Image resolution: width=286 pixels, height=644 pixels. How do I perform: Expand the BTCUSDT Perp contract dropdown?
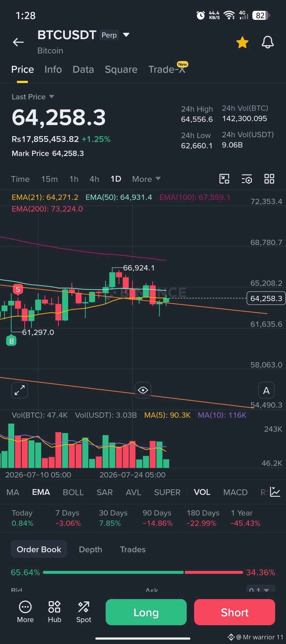(x=126, y=35)
